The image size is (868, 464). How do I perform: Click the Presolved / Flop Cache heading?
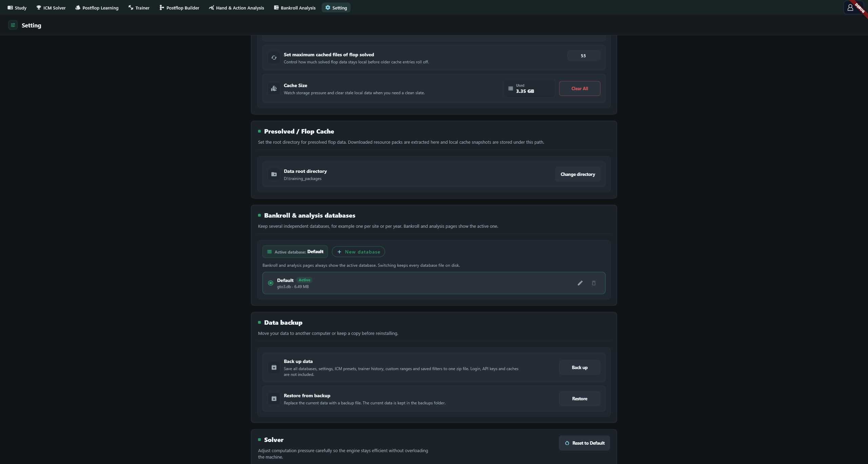pos(299,132)
